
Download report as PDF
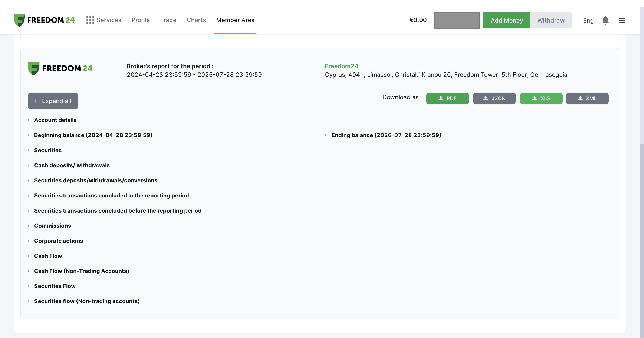[x=447, y=98]
